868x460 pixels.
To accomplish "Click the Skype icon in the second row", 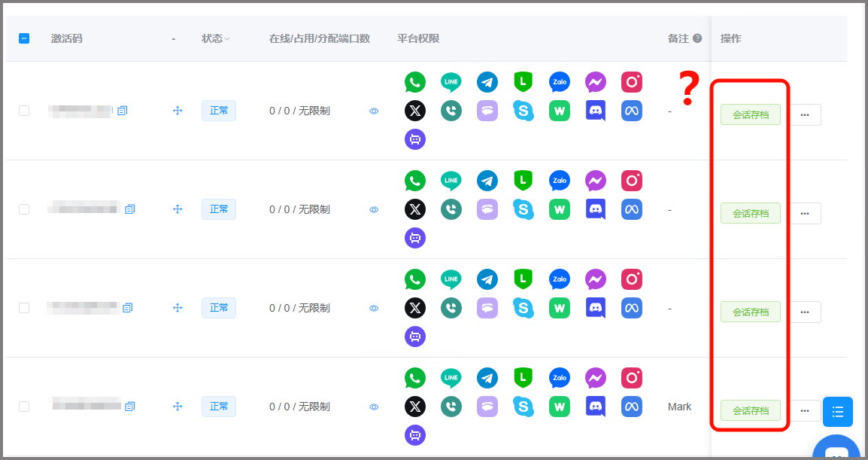I will coord(524,209).
